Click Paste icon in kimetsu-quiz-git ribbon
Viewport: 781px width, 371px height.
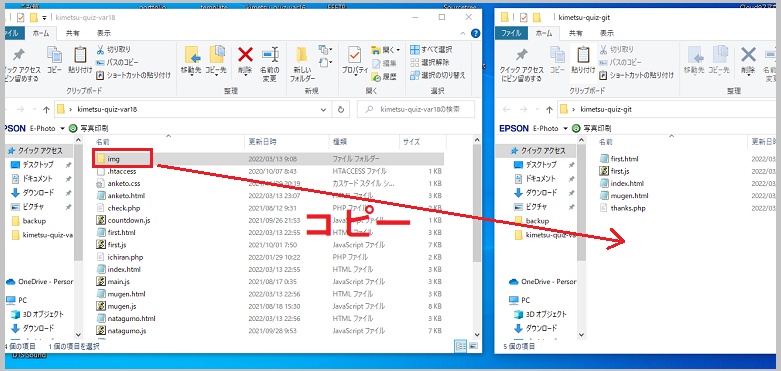(x=583, y=60)
